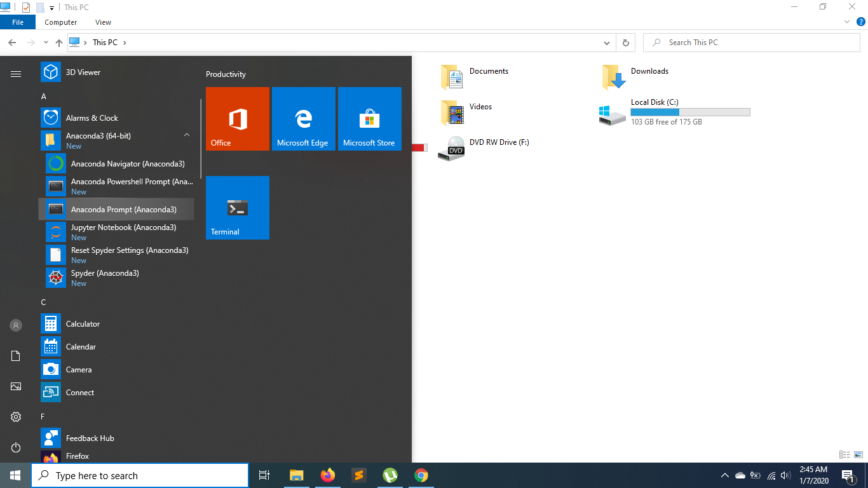Image resolution: width=868 pixels, height=488 pixels.
Task: Expand the Start menu hamburger button
Action: 16,74
